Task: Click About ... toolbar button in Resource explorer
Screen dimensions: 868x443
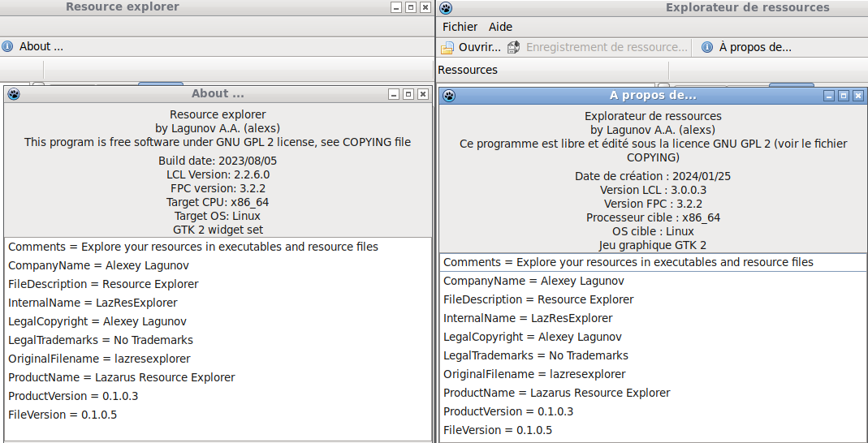Action: [33, 46]
